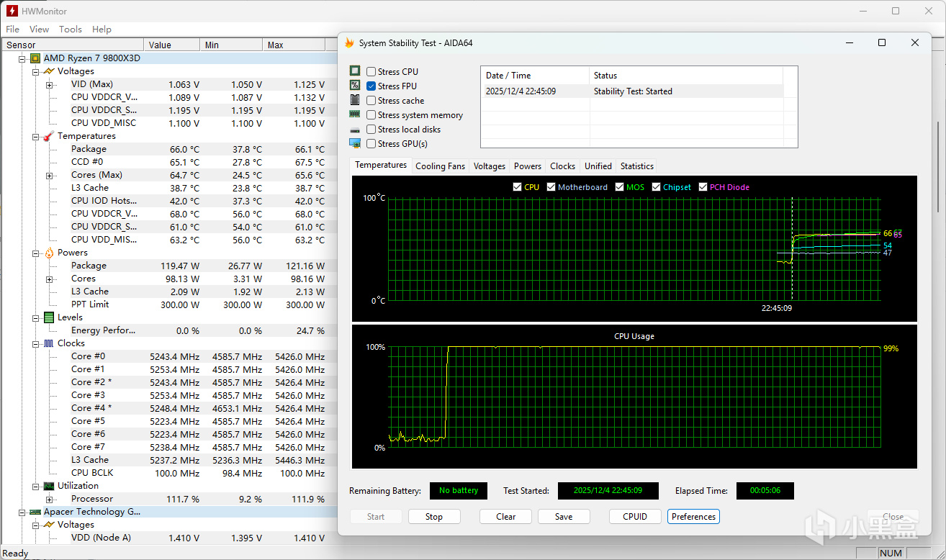Viewport: 946px width, 560px height.
Task: Enable the Stress CPU checkbox
Action: (371, 71)
